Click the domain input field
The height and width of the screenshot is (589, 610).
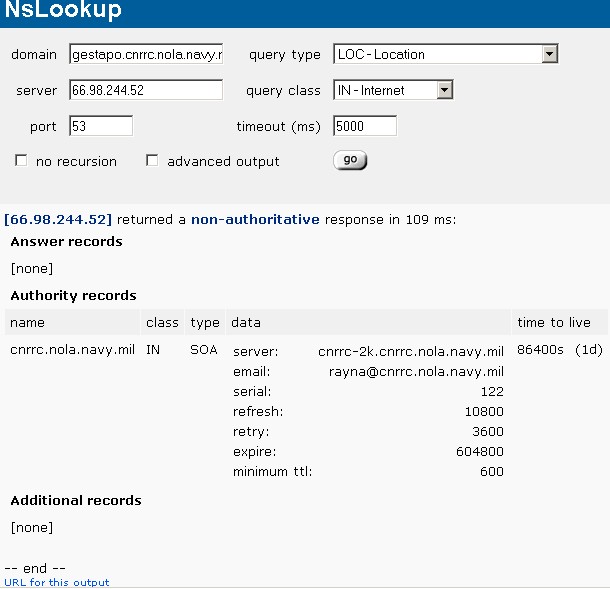point(146,54)
